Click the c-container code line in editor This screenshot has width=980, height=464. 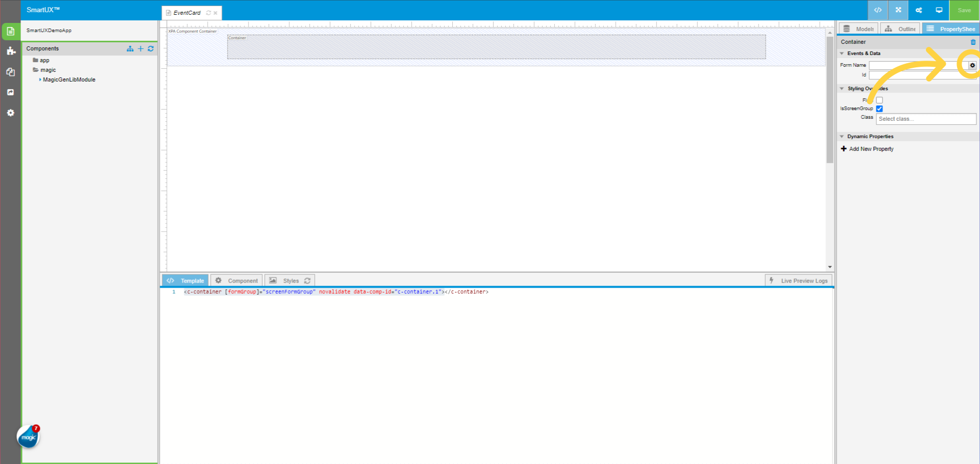[x=336, y=292]
